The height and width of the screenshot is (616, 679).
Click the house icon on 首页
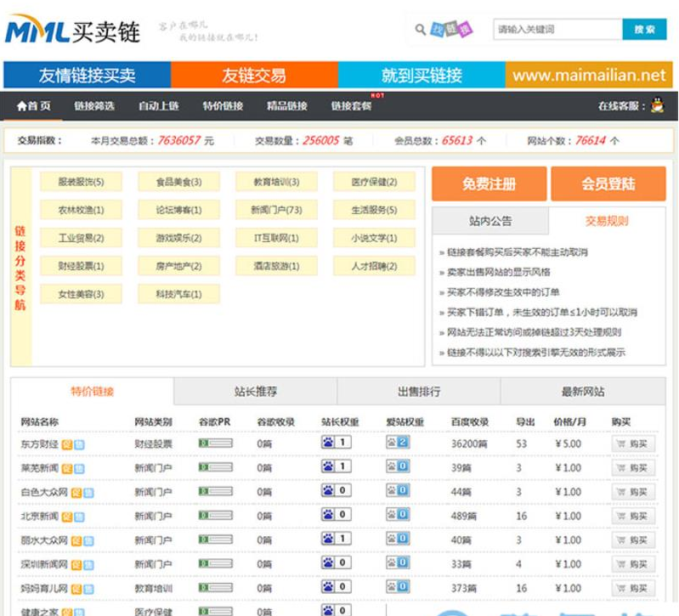point(21,105)
